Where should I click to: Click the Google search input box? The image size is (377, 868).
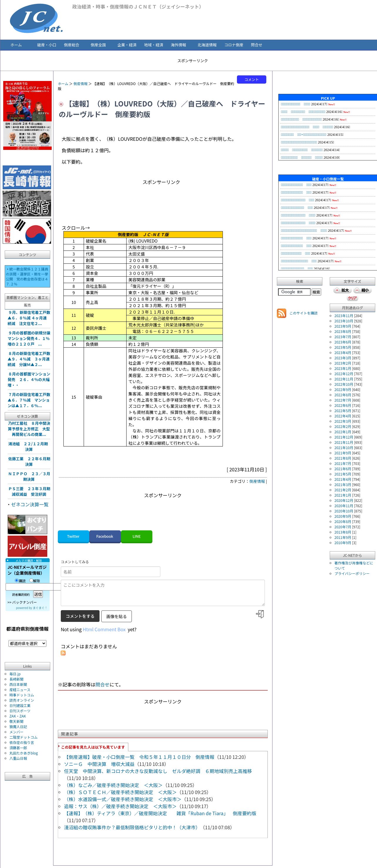tap(294, 292)
